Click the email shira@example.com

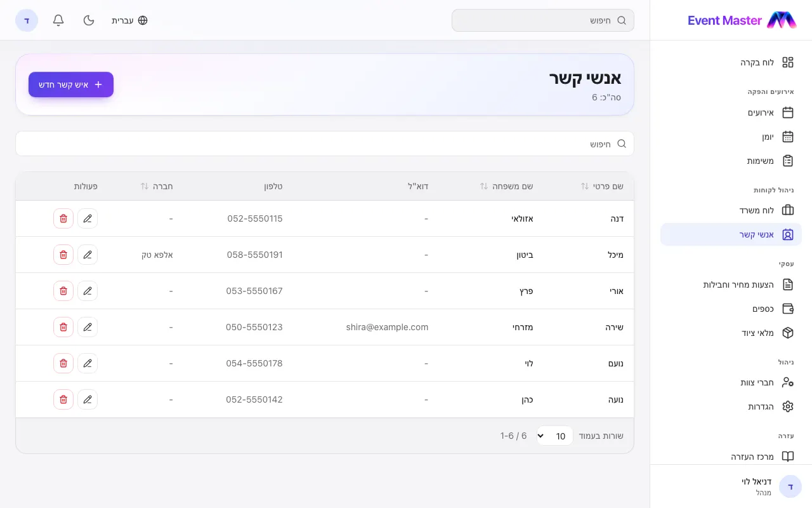point(387,327)
